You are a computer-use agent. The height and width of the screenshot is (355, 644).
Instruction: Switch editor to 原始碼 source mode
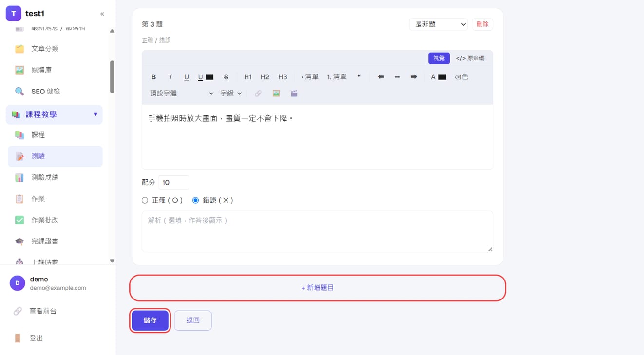(471, 58)
